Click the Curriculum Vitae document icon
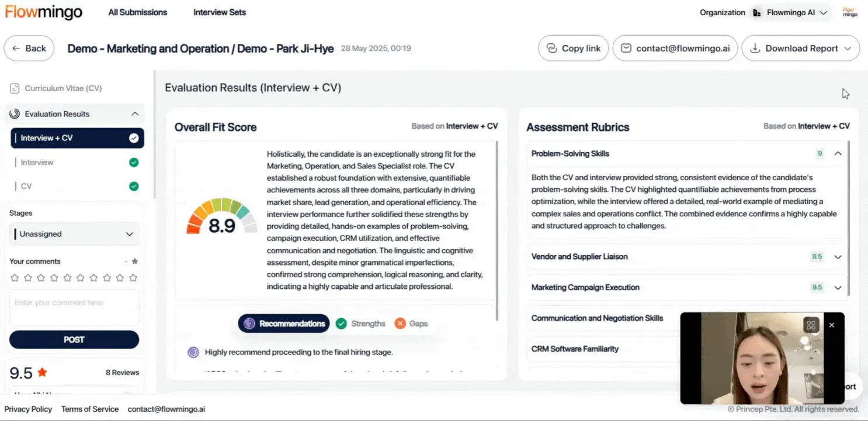The height and width of the screenshot is (421, 868). (15, 88)
